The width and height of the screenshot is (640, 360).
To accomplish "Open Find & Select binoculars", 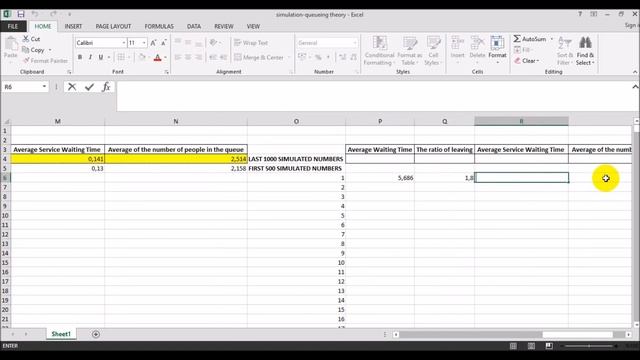I will (x=585, y=50).
